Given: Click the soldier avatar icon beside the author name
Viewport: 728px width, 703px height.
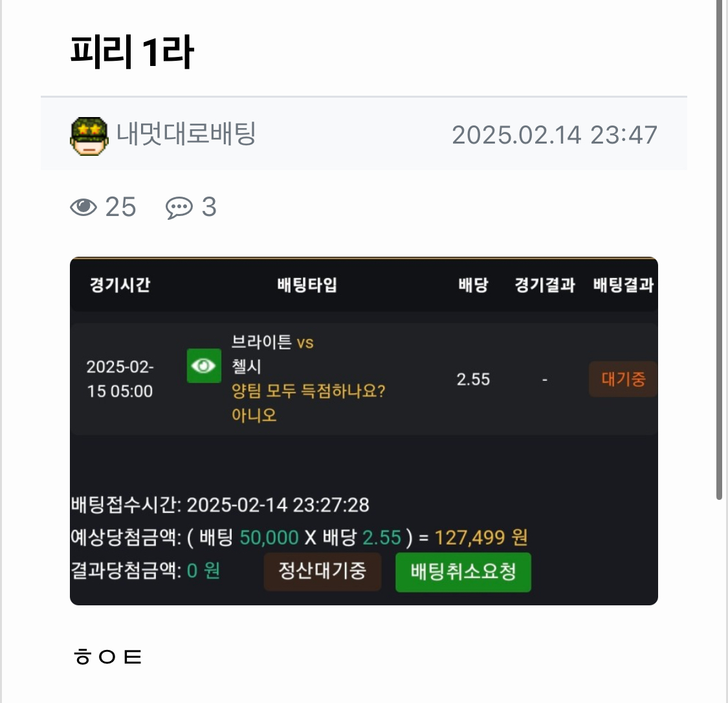Looking at the screenshot, I should (x=89, y=136).
